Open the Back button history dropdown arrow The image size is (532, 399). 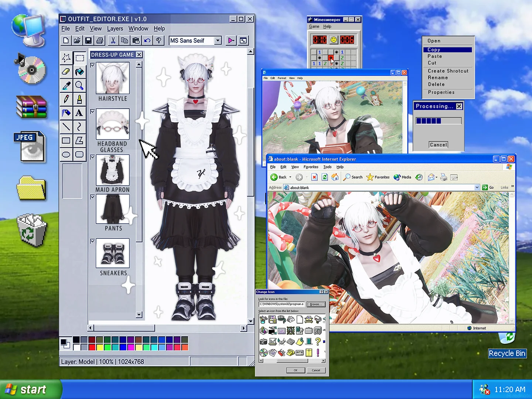pos(290,177)
